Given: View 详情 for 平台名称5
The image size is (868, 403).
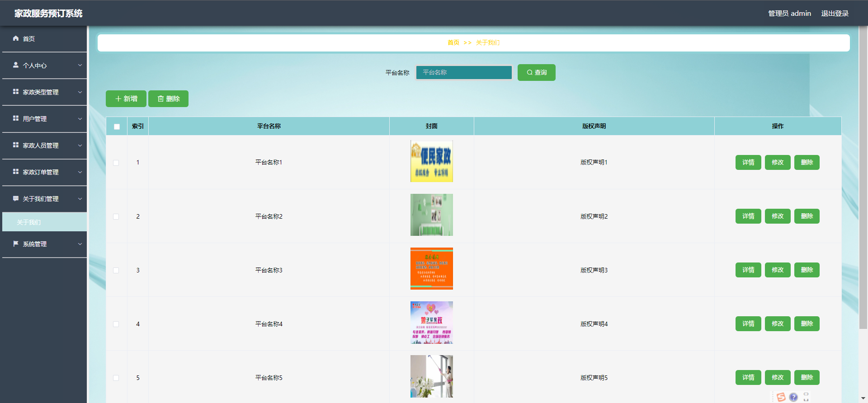Looking at the screenshot, I should pyautogui.click(x=748, y=377).
